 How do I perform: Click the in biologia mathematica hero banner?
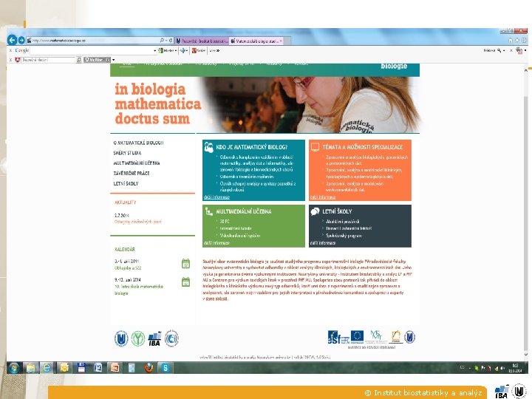265,105
